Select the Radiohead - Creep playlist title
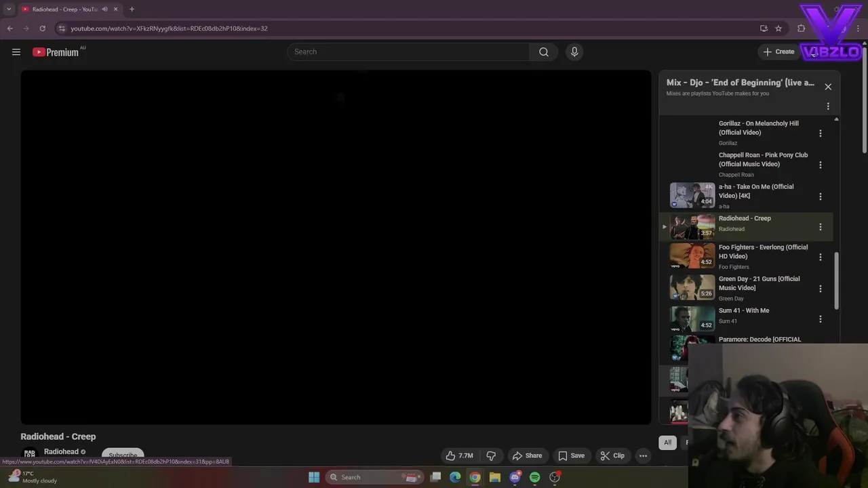Viewport: 868px width, 488px height. point(745,218)
